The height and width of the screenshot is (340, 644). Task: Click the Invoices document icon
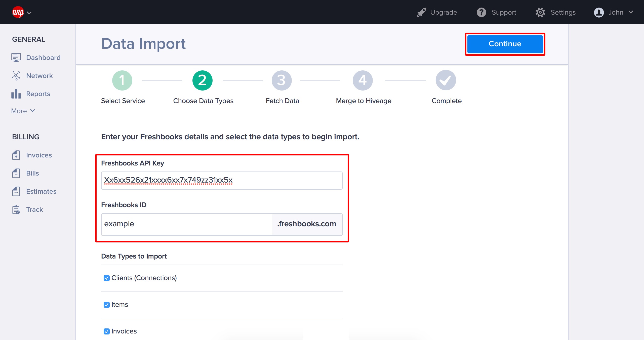tap(16, 155)
